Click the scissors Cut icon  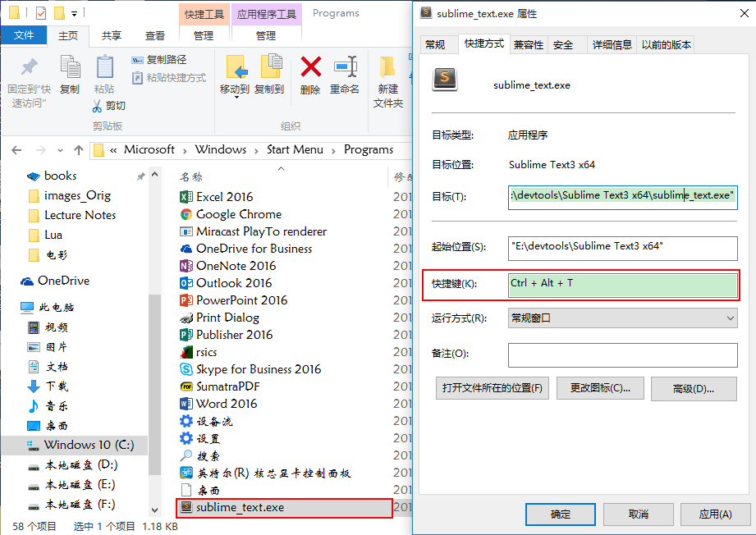[x=97, y=106]
